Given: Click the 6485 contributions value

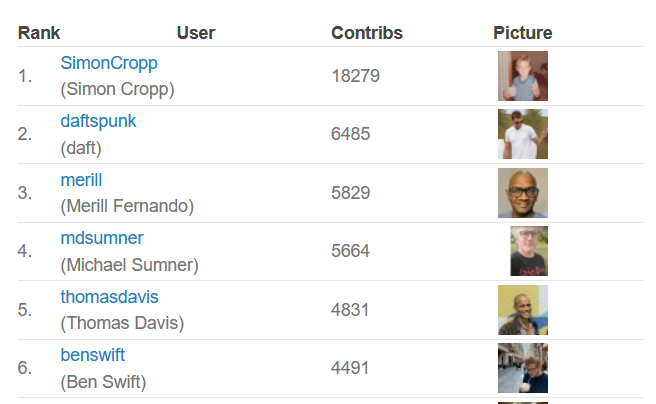Looking at the screenshot, I should 350,134.
